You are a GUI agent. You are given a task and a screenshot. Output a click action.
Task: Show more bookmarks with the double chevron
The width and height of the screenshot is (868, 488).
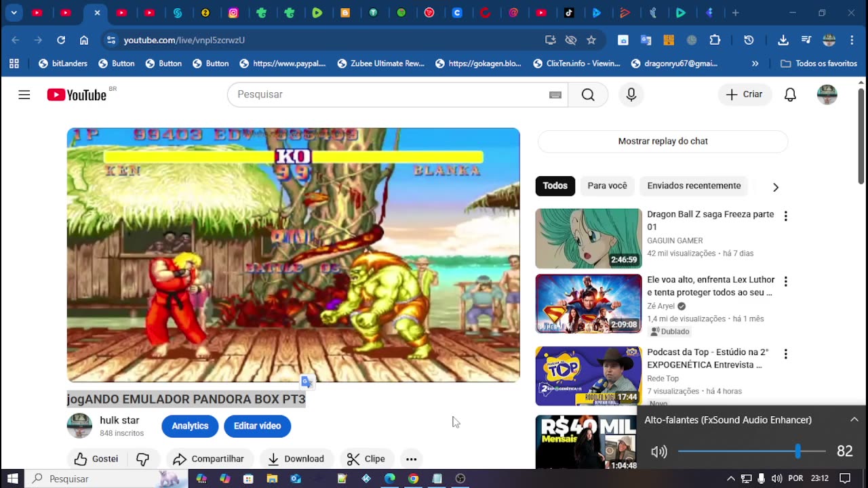755,64
